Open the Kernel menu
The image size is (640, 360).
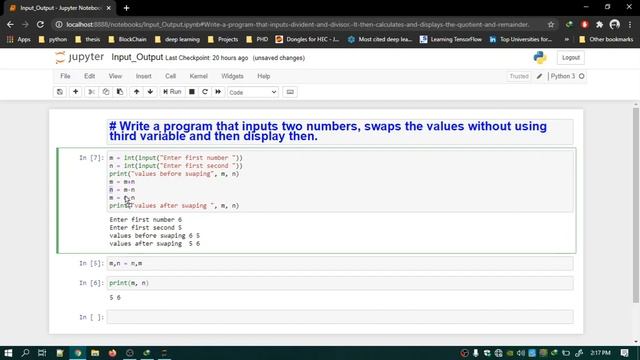198,76
